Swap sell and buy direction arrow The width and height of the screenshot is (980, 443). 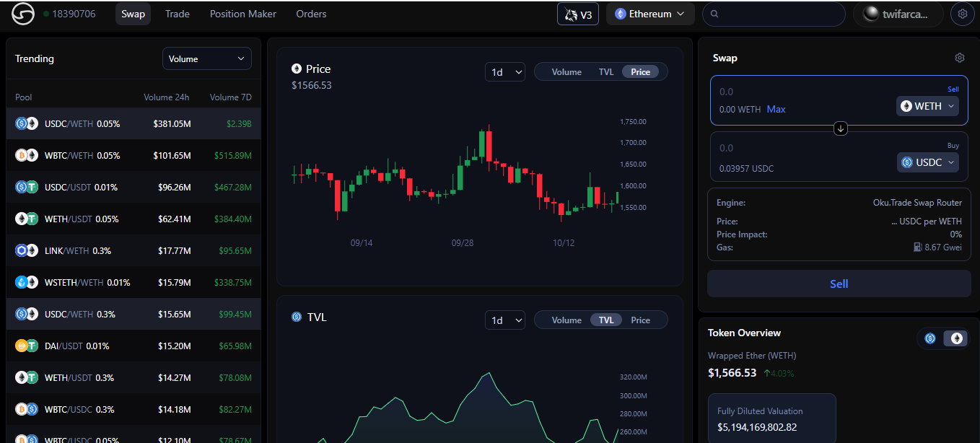pos(841,128)
